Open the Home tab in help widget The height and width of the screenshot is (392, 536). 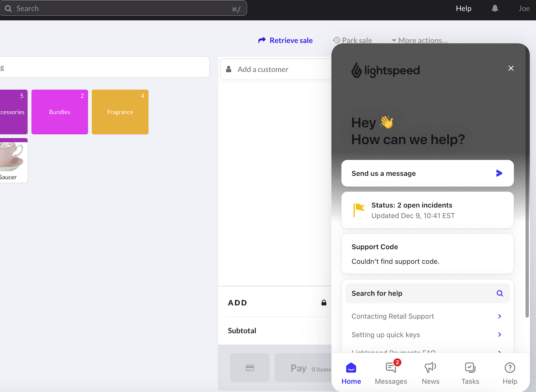(351, 373)
